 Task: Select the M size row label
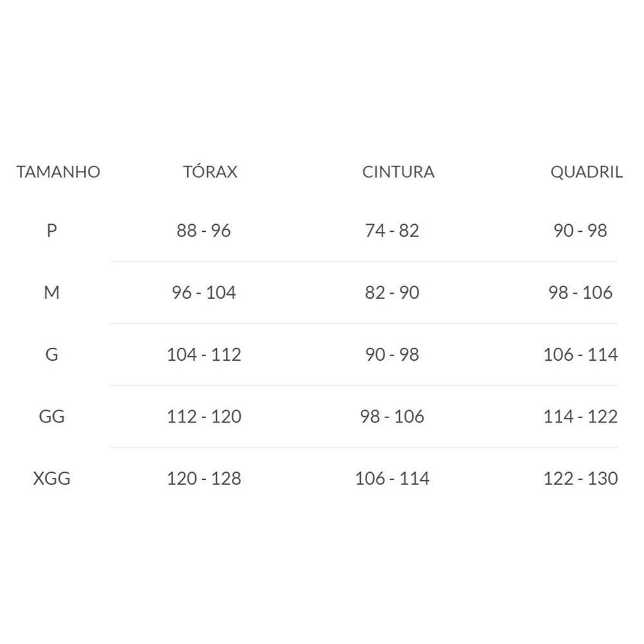click(x=52, y=292)
